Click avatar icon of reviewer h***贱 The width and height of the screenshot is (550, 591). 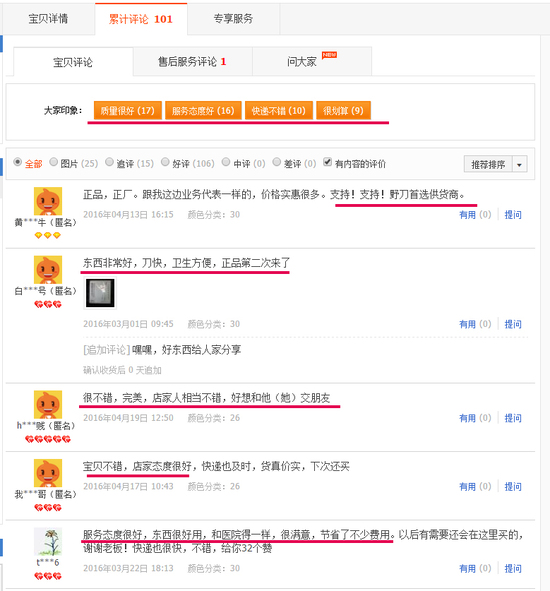point(48,405)
